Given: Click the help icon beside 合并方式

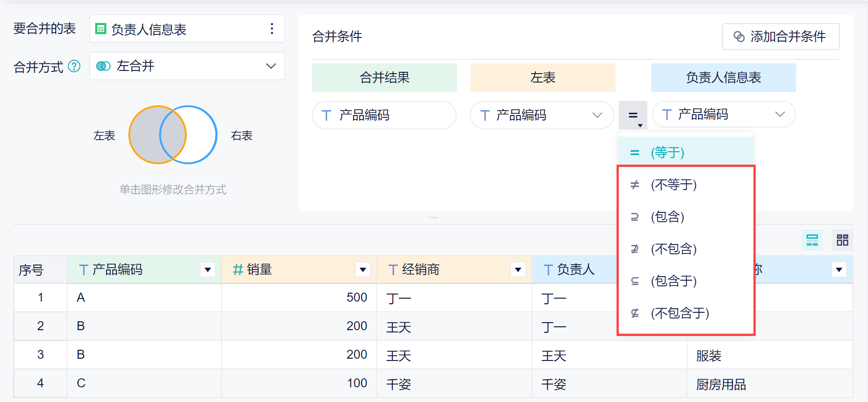Looking at the screenshot, I should pyautogui.click(x=74, y=66).
